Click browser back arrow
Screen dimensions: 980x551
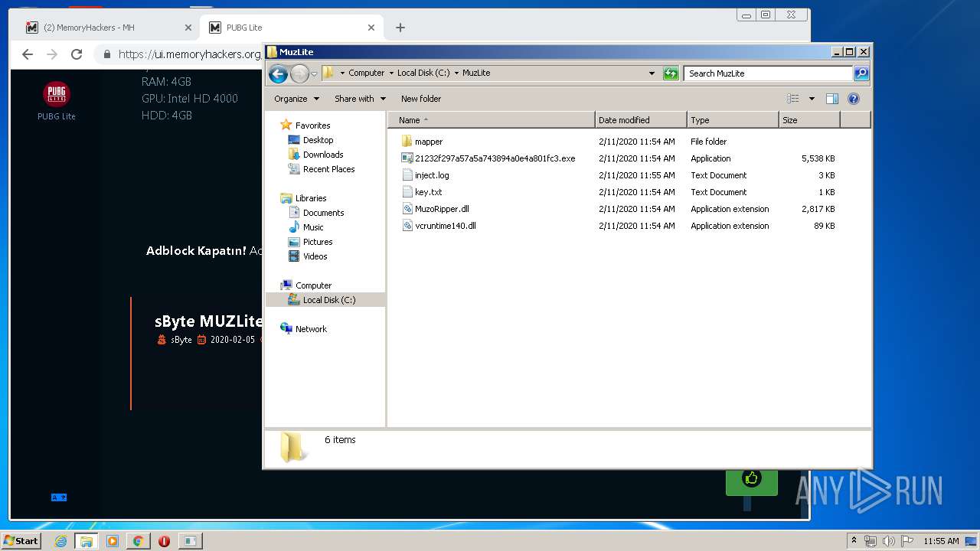(x=28, y=54)
